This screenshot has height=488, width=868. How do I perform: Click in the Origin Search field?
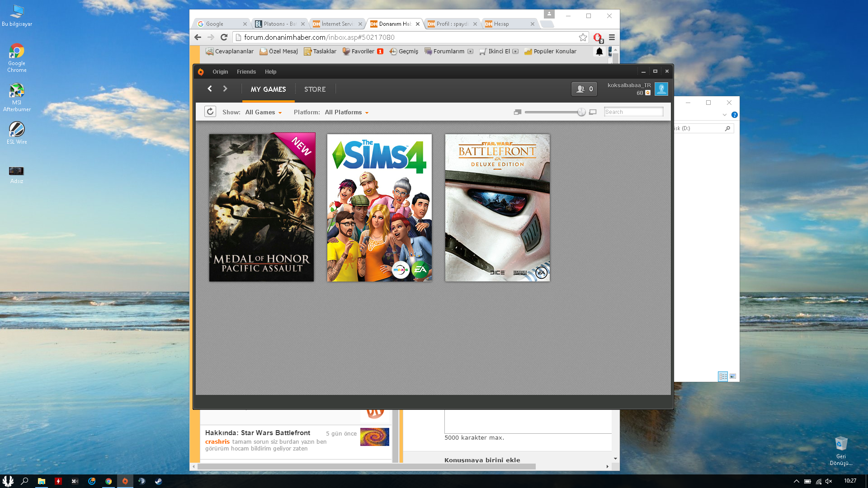tap(633, 112)
